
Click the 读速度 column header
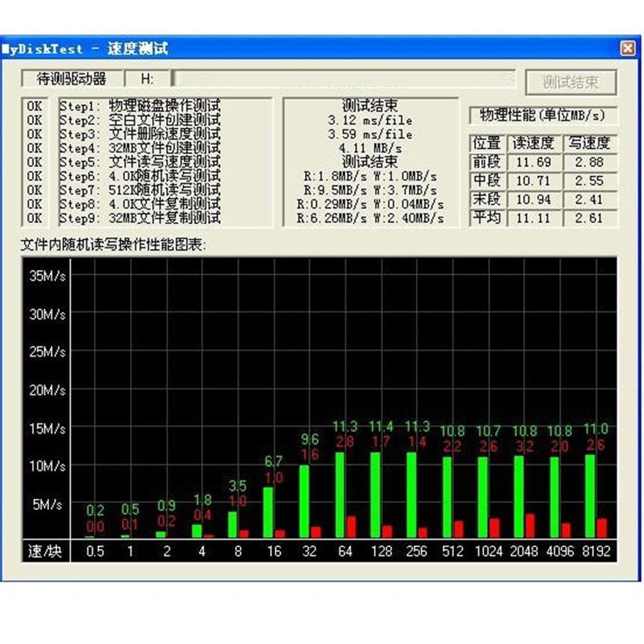point(533,143)
